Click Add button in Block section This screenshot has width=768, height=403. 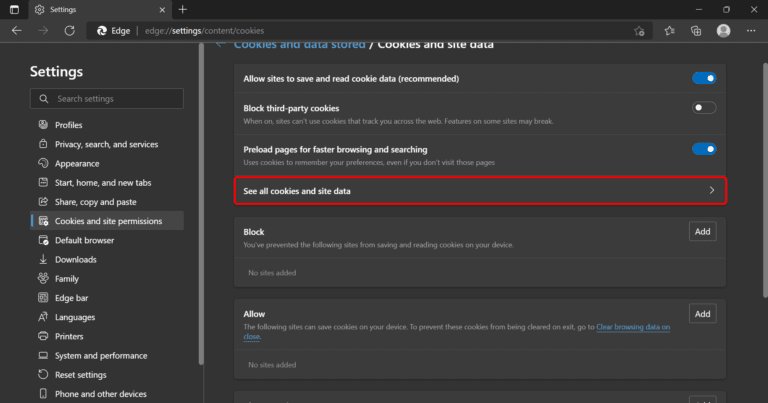coord(703,232)
